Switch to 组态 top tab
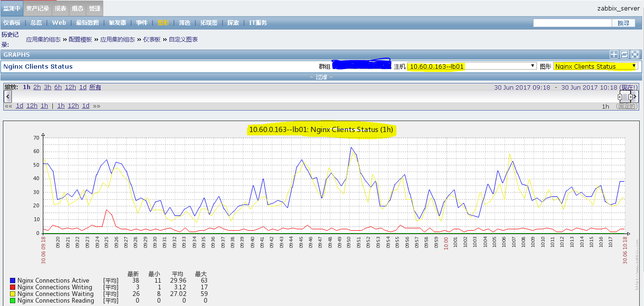The height and width of the screenshot is (306, 644). tap(77, 8)
